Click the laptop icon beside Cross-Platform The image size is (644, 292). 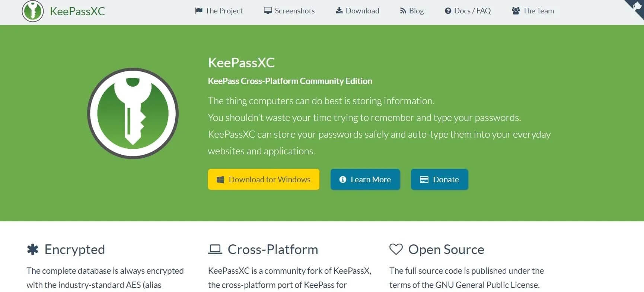(215, 249)
